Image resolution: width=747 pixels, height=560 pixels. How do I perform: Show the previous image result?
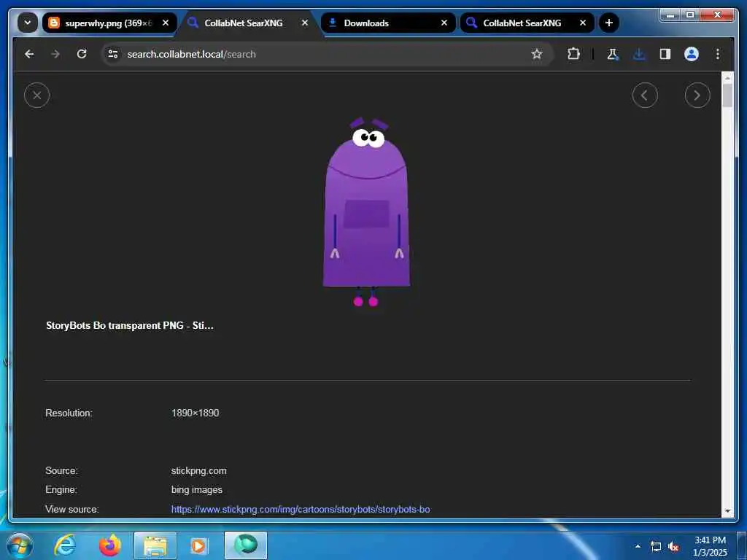tap(645, 96)
